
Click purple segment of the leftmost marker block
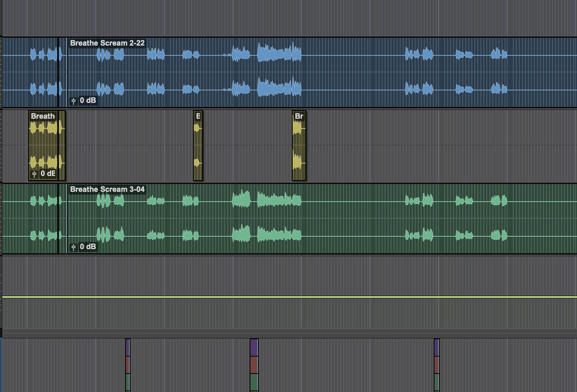tap(127, 348)
